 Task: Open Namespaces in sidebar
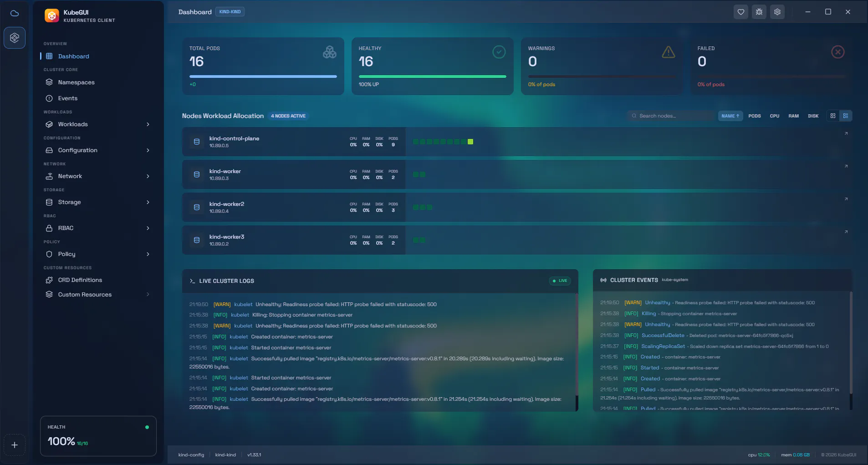coord(97,82)
